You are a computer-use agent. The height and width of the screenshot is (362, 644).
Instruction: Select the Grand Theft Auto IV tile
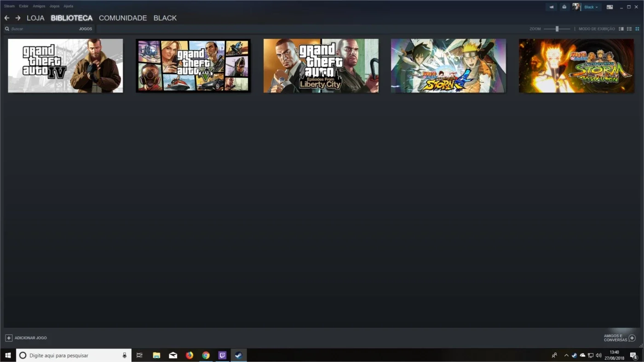pos(65,66)
